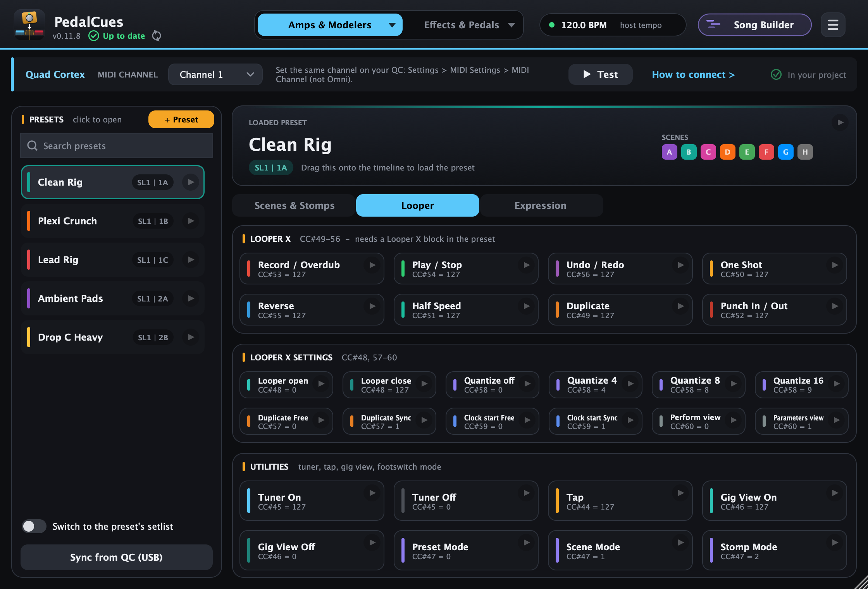The height and width of the screenshot is (589, 868).
Task: Select scene D orange swatch
Action: tap(727, 152)
